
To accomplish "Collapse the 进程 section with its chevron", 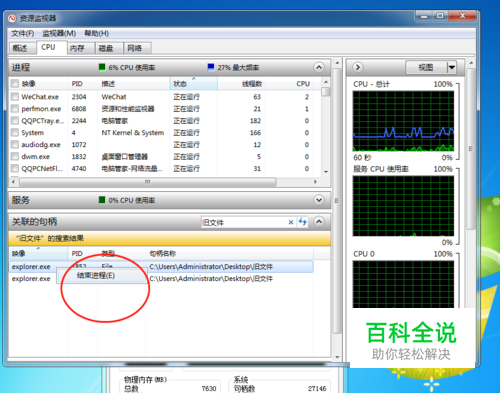I will (319, 68).
